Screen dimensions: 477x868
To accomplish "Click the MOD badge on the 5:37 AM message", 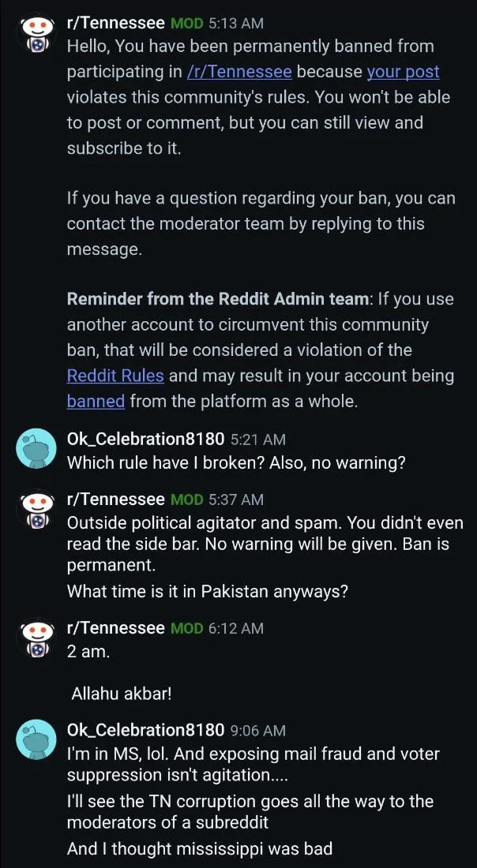I will click(188, 499).
